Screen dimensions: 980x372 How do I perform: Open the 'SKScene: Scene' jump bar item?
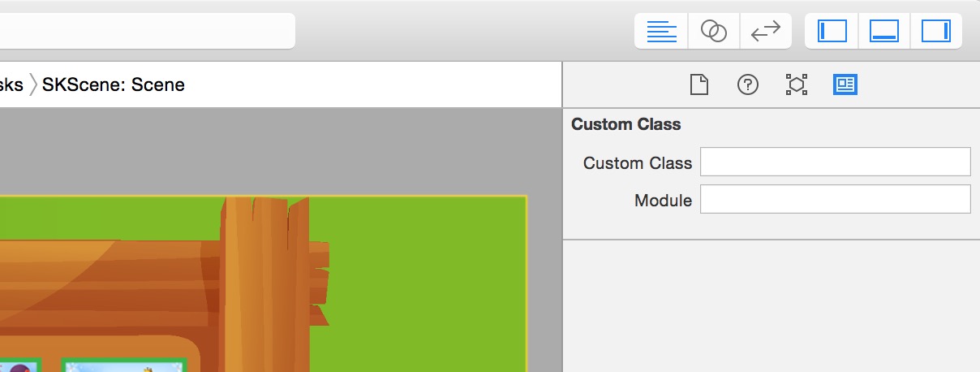113,84
